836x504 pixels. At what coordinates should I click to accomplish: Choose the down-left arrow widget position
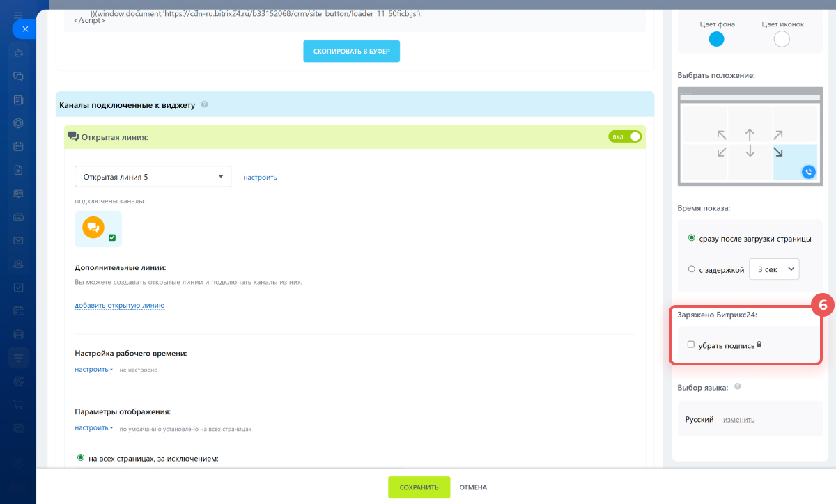(x=721, y=152)
